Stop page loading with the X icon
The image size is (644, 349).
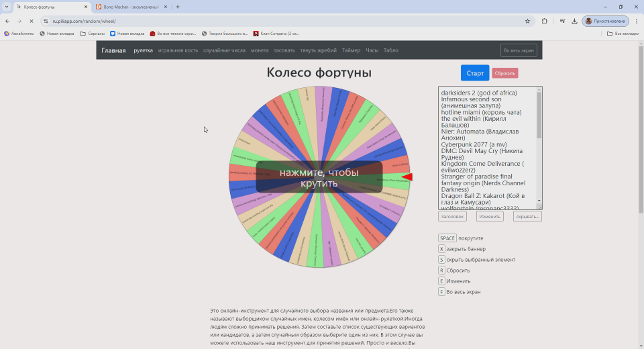click(x=32, y=21)
